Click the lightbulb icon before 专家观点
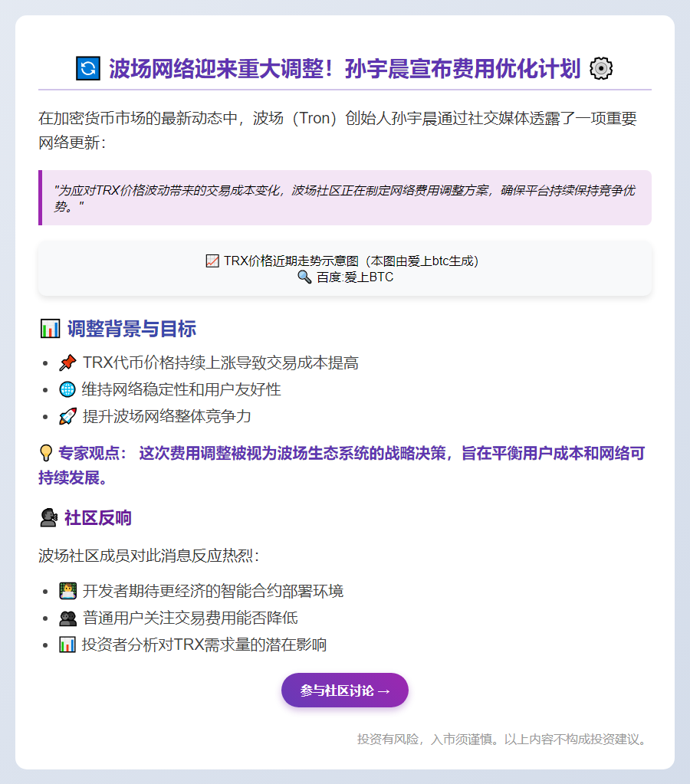This screenshot has width=690, height=784. coord(48,454)
